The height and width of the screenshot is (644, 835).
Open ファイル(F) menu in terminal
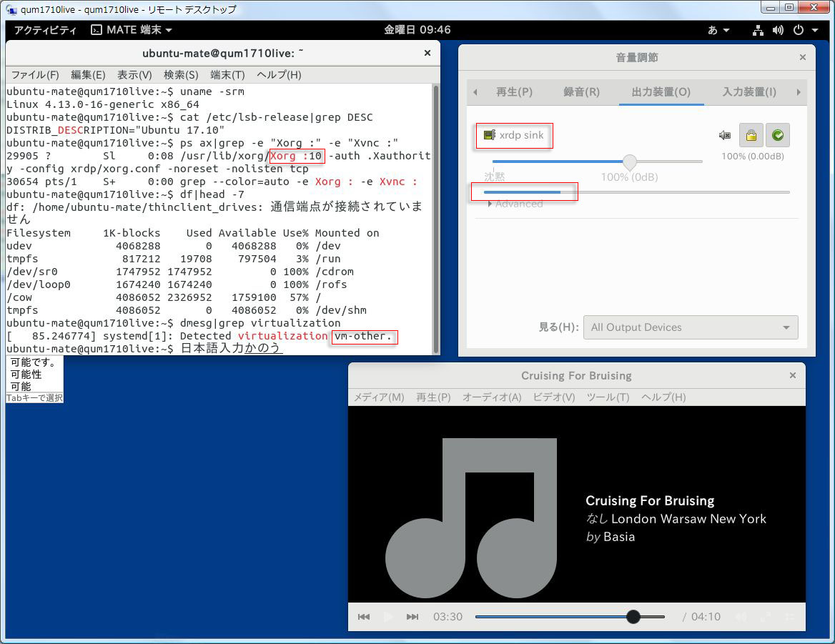point(35,74)
